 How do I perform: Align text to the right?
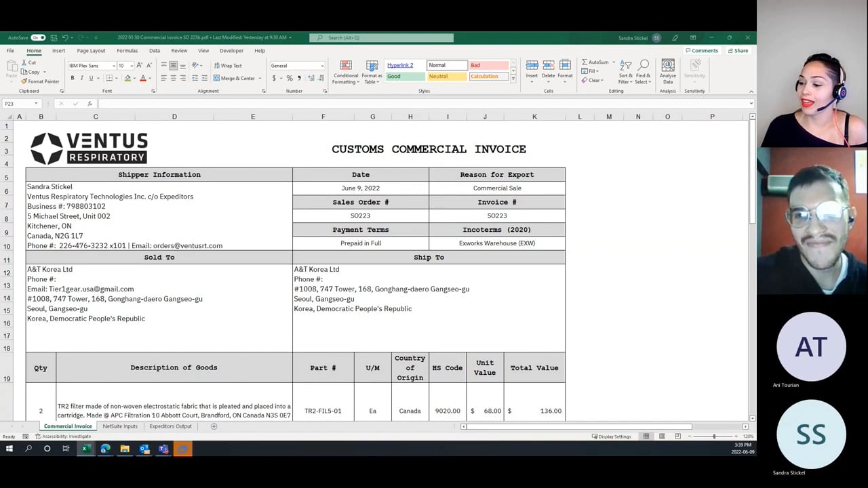(x=183, y=78)
